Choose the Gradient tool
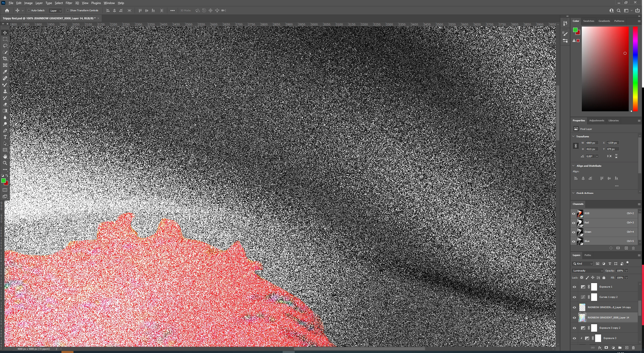644x353 pixels. pyautogui.click(x=5, y=111)
